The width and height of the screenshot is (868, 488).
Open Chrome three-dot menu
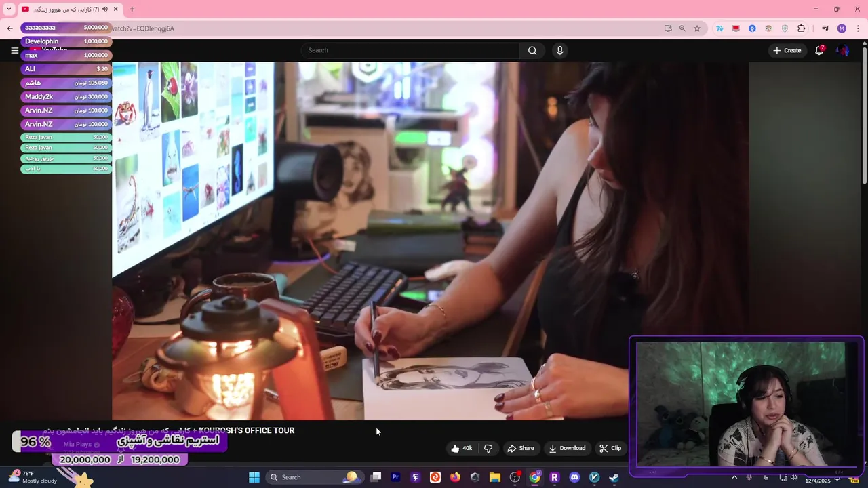click(x=858, y=28)
